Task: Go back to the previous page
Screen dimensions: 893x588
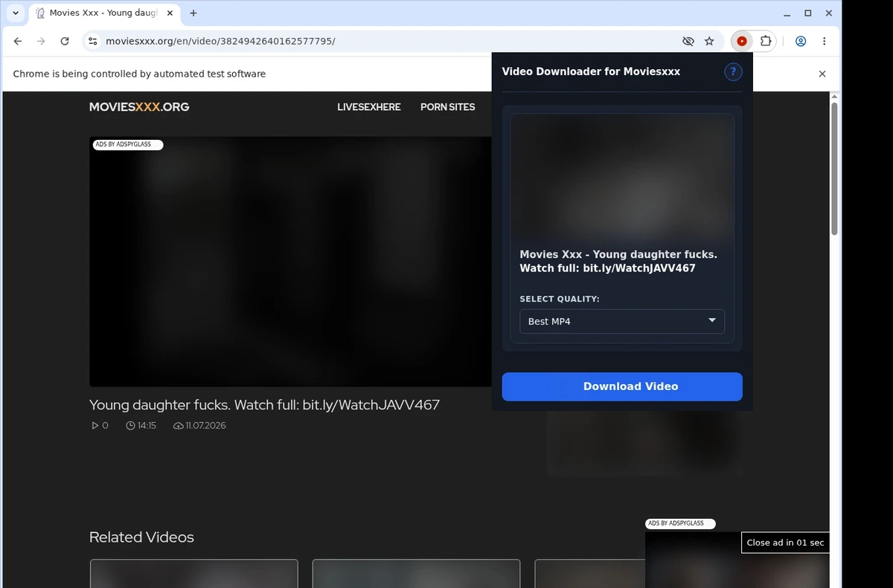Action: pyautogui.click(x=18, y=41)
